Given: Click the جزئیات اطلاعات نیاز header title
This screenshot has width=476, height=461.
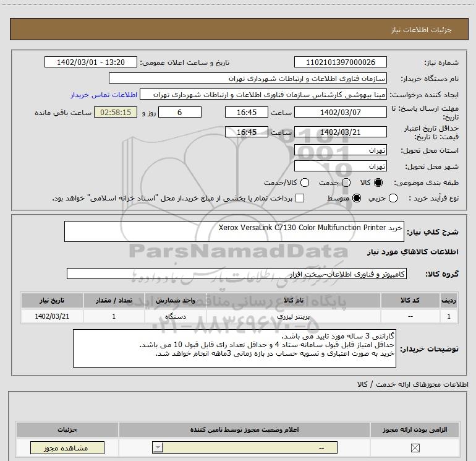Looking at the screenshot, I should click(x=421, y=30).
